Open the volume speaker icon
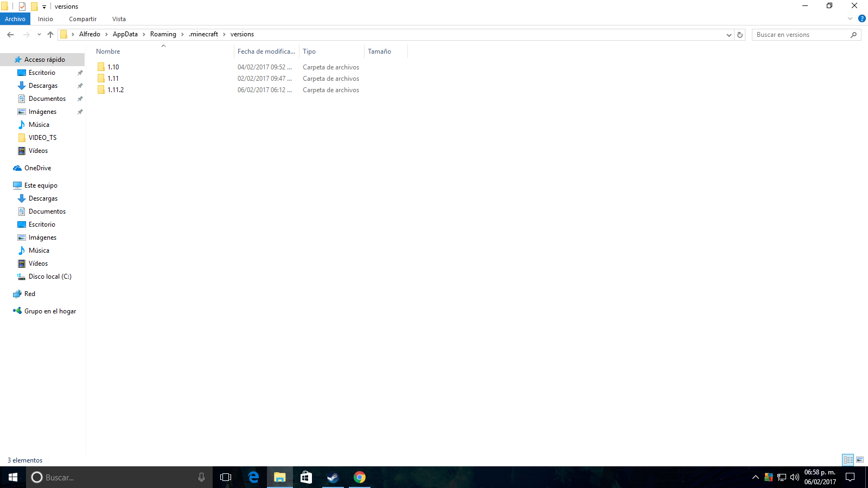Screen dimensions: 868x488 coord(795,477)
